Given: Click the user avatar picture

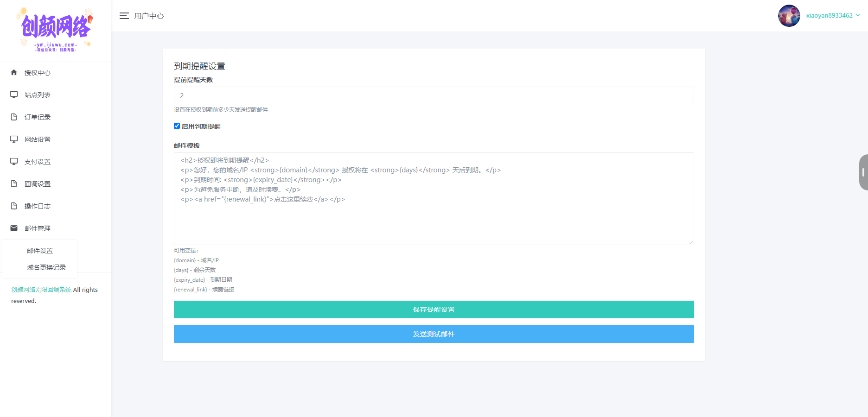Looking at the screenshot, I should click(789, 16).
